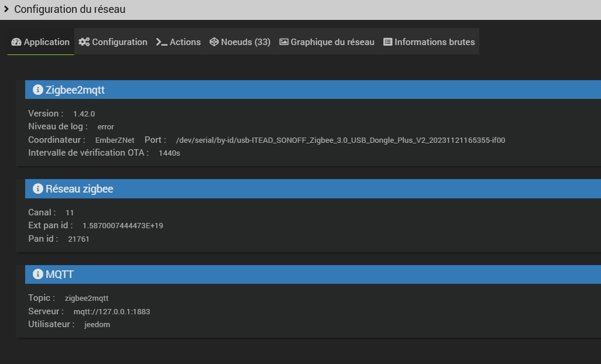Select the version value 1.42.0
The width and height of the screenshot is (601, 364).
click(x=84, y=114)
